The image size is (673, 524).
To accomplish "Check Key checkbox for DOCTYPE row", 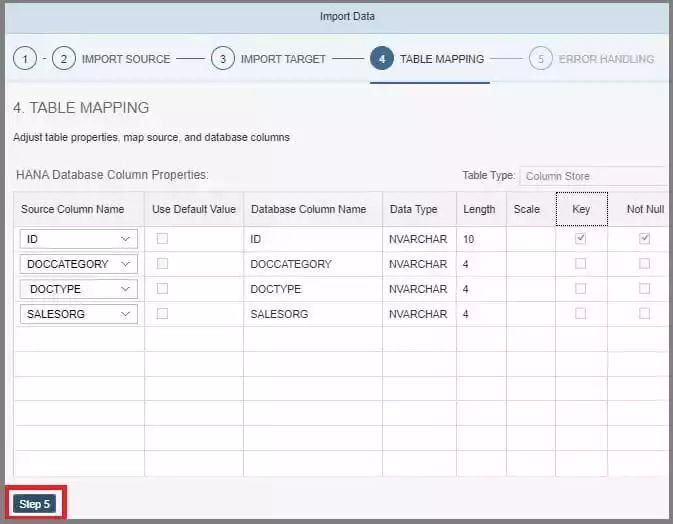I will (580, 288).
